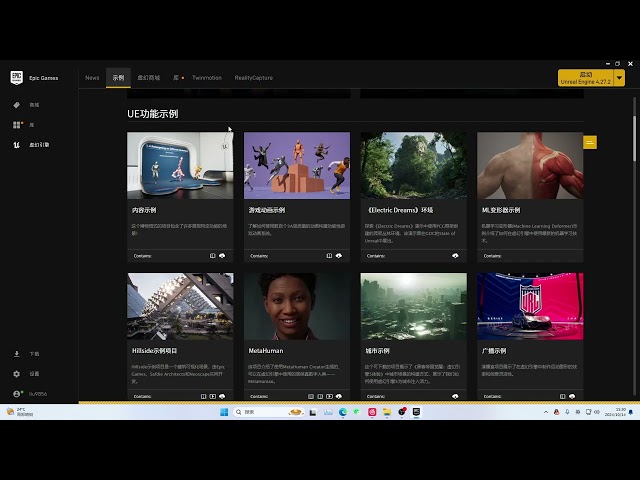Show hidden icons in system tray

[x=546, y=412]
